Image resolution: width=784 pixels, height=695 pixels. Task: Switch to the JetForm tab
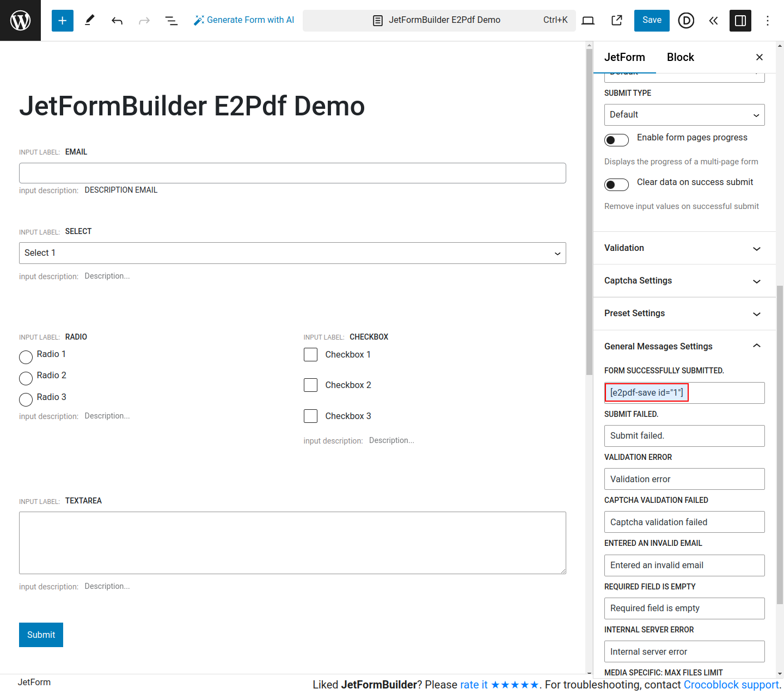[x=624, y=57]
